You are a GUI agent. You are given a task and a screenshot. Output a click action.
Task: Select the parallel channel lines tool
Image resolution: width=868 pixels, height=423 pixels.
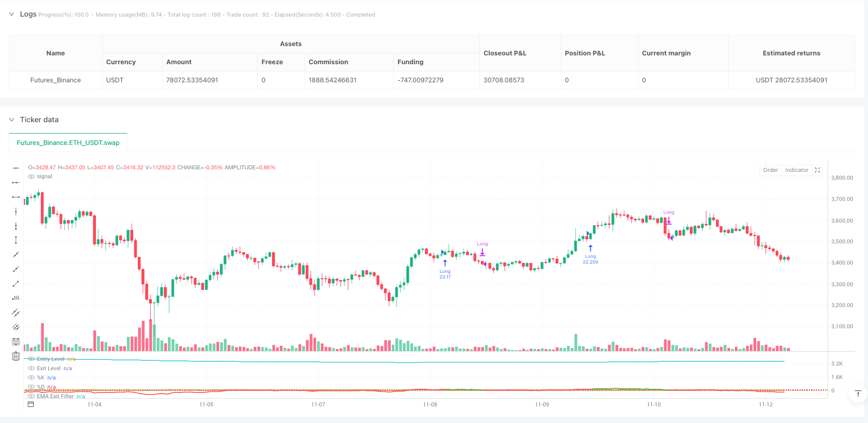[x=16, y=313]
